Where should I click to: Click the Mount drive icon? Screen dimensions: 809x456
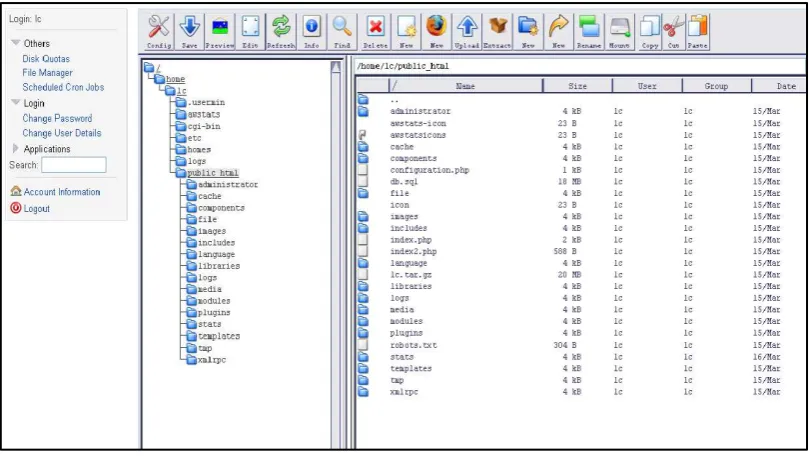619,31
